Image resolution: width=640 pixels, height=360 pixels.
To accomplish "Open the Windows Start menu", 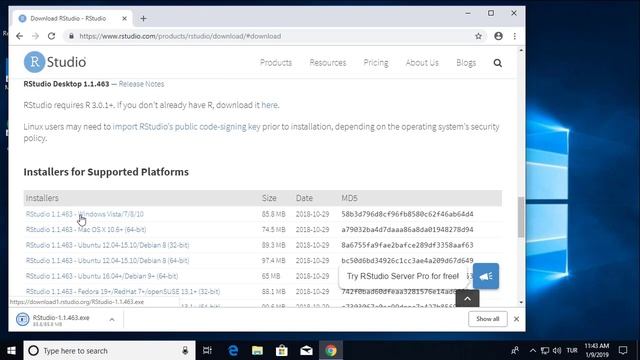I will (x=11, y=351).
